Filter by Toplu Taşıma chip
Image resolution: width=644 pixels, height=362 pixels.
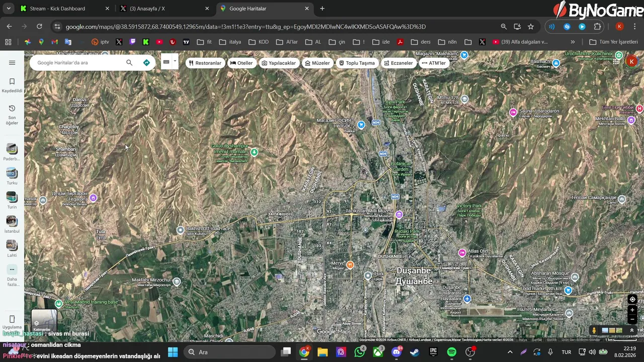click(357, 63)
